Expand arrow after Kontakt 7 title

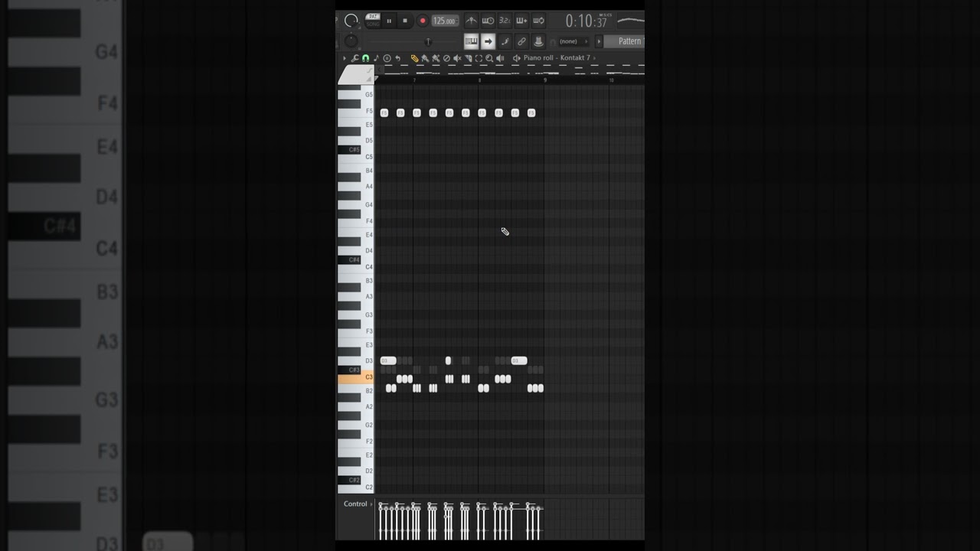point(595,58)
